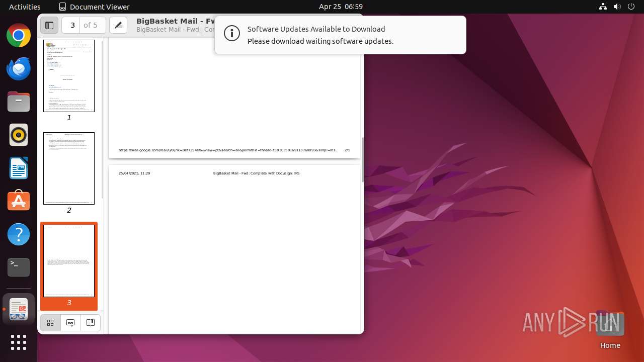The width and height of the screenshot is (644, 362).
Task: Launch Google Chrome from the dock
Action: coord(19,36)
